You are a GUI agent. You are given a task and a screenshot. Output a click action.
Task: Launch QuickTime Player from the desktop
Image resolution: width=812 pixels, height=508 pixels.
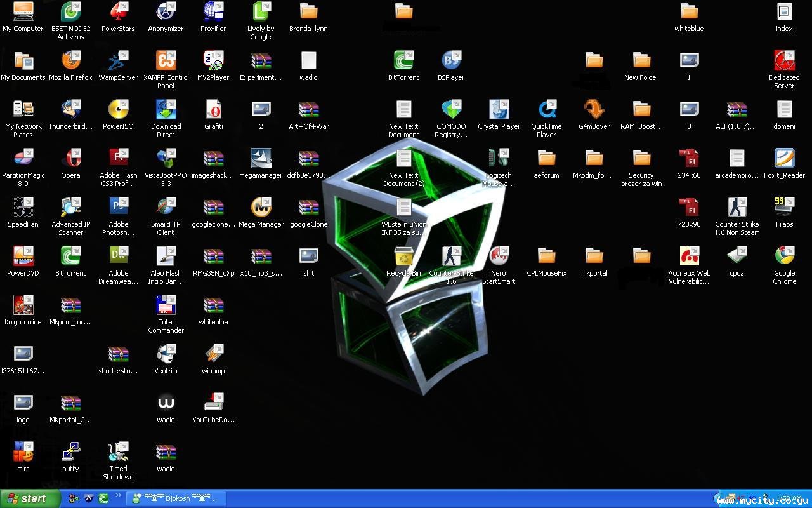click(x=546, y=110)
